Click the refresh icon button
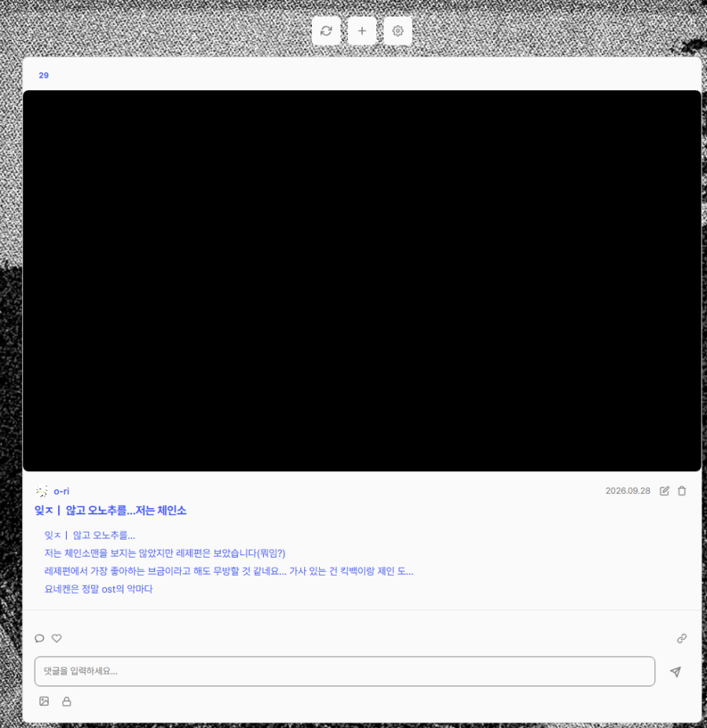 point(326,31)
